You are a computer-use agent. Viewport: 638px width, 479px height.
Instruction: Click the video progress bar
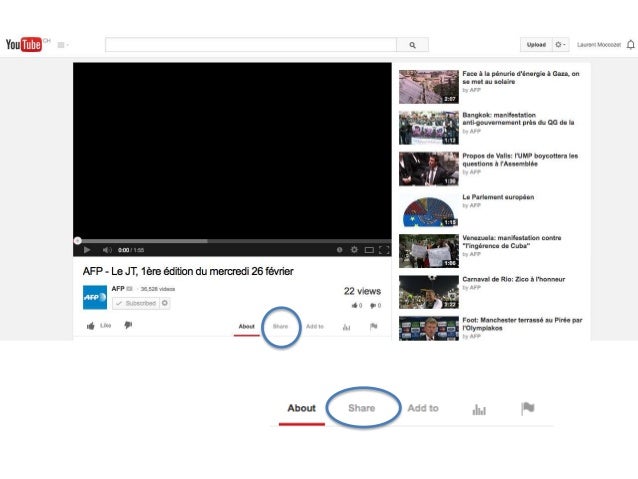232,241
